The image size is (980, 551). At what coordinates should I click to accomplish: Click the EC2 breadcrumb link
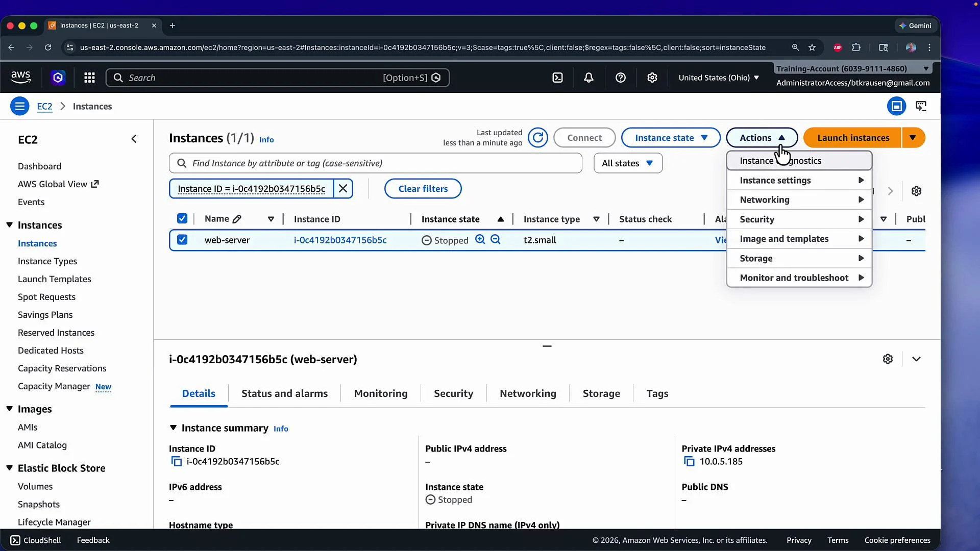(x=44, y=106)
